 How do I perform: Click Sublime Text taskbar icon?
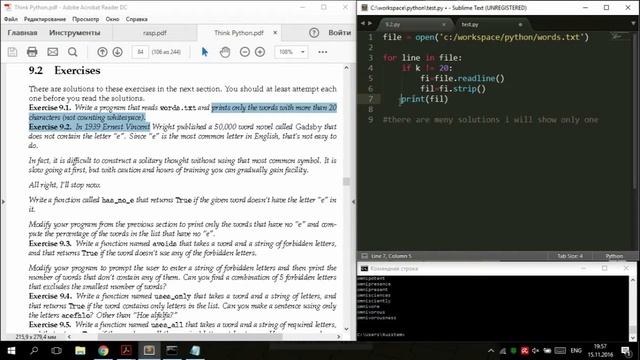149,351
